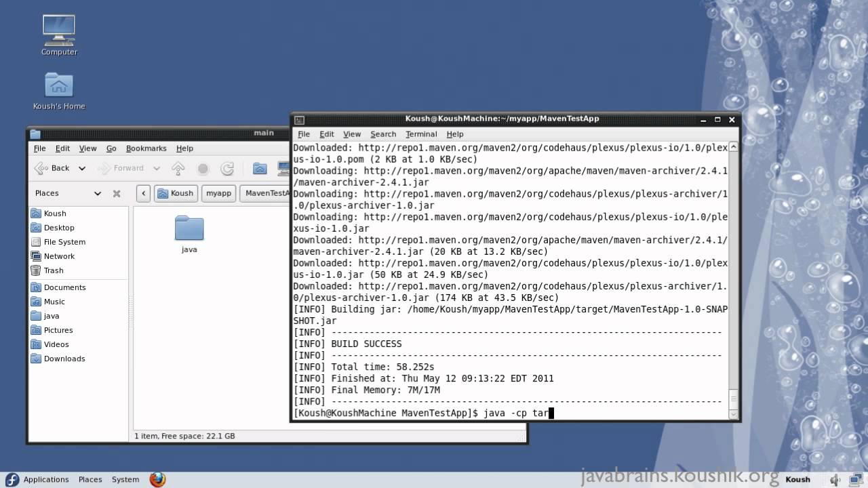The height and width of the screenshot is (488, 868).
Task: Reload the current folder
Action: click(x=227, y=168)
